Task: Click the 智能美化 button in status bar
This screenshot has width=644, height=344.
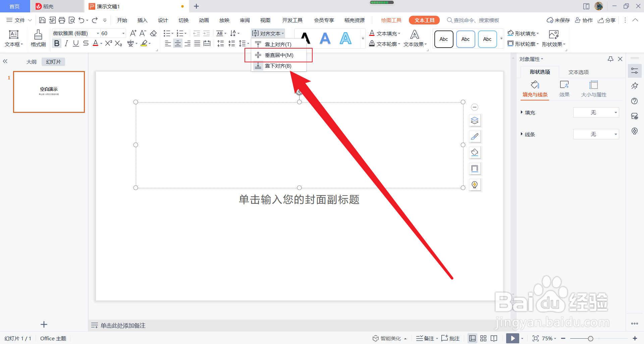Action: (x=390, y=338)
